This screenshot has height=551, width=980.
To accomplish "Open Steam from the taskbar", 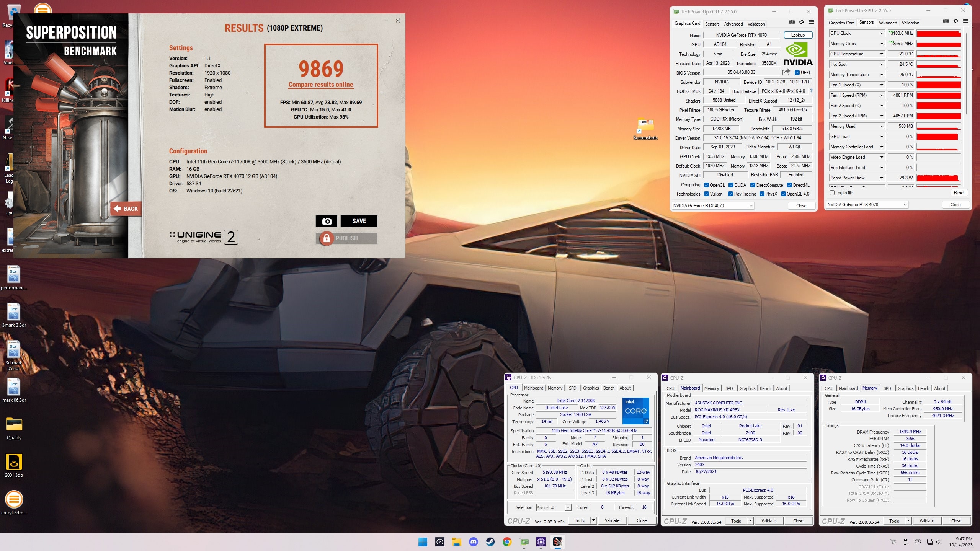I will click(490, 542).
